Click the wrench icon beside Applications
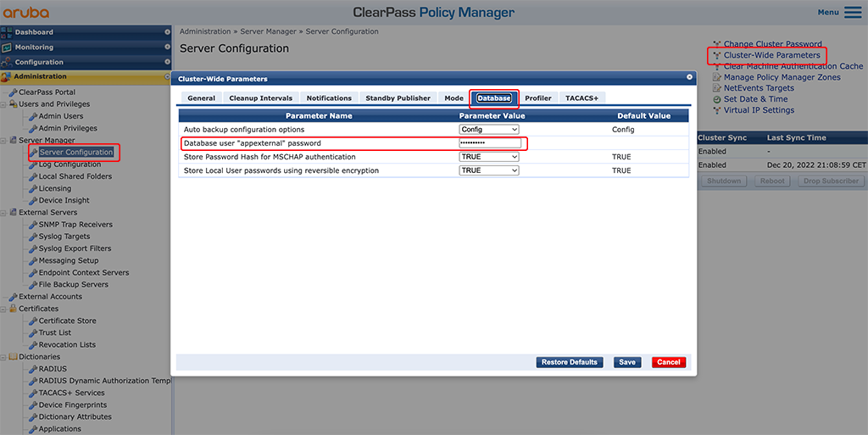 [33, 429]
